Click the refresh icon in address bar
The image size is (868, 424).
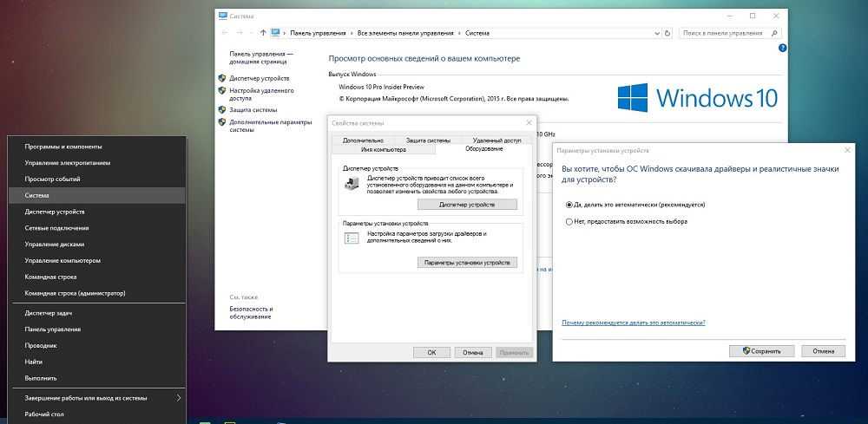pyautogui.click(x=667, y=33)
